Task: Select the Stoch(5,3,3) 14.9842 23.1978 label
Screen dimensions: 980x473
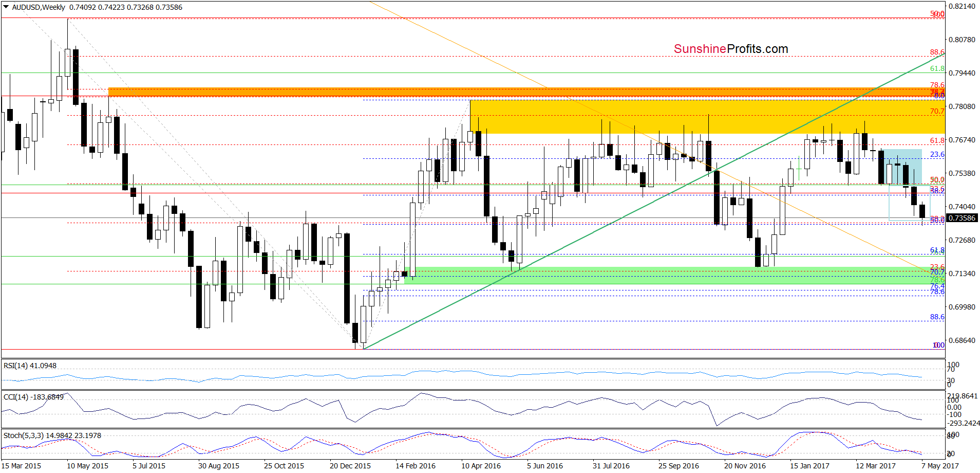Action: (52, 435)
